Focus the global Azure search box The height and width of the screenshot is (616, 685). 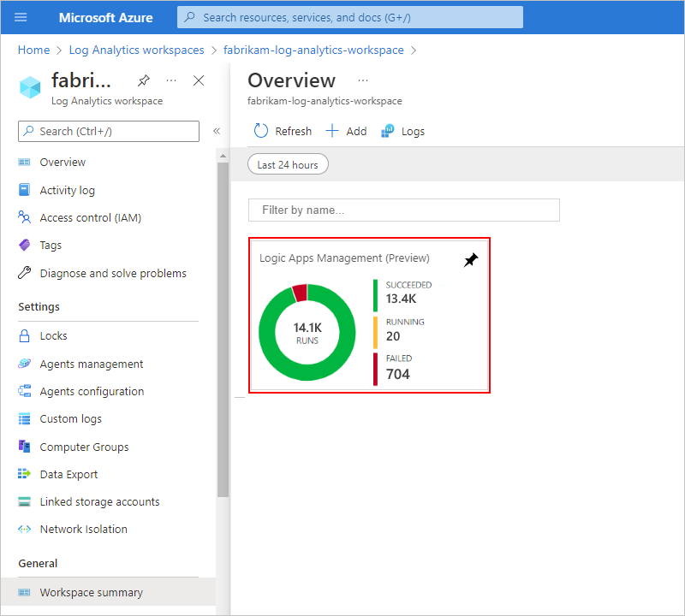tap(349, 17)
